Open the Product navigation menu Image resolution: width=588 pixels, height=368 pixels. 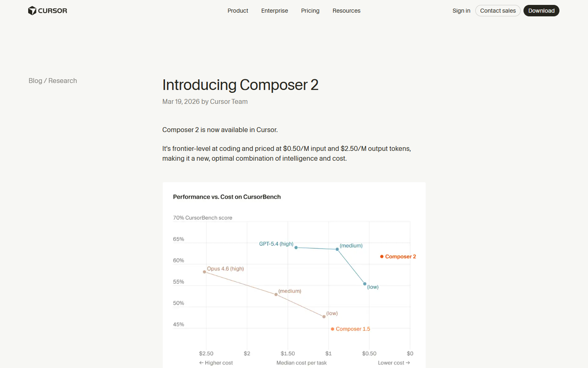coord(238,11)
